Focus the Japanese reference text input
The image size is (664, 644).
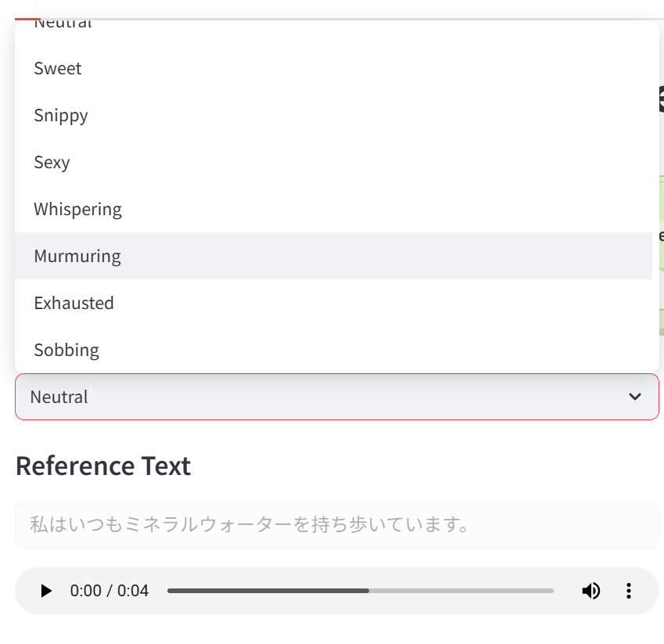point(336,524)
